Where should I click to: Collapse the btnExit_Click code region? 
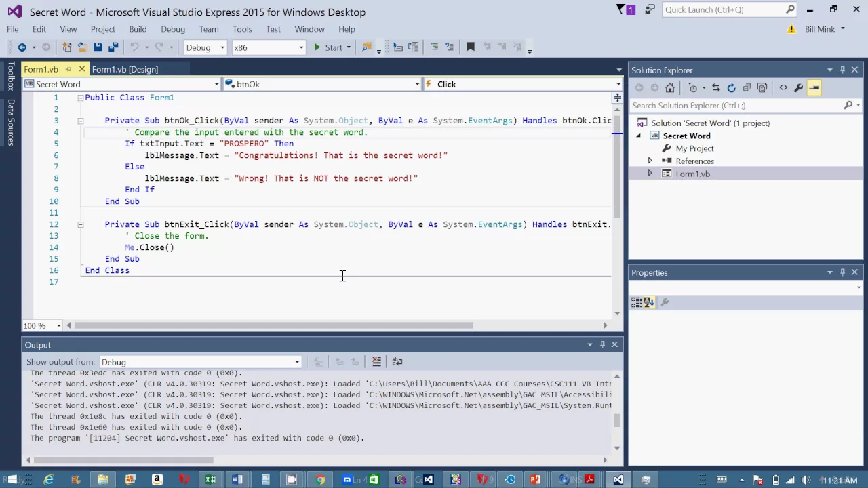click(x=80, y=224)
